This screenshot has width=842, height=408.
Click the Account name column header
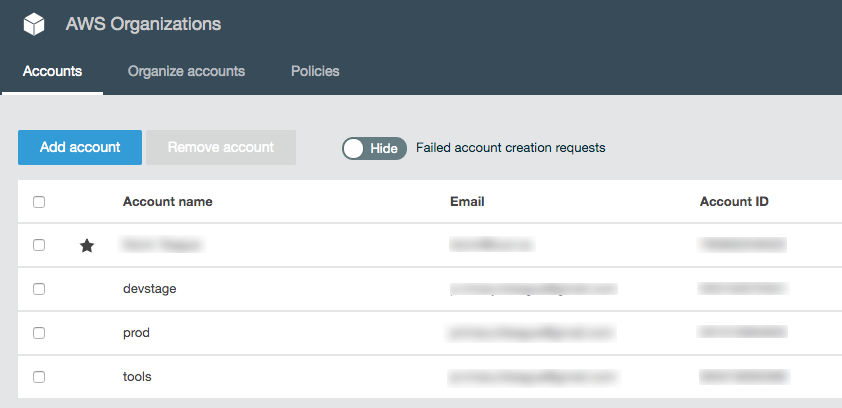click(168, 202)
